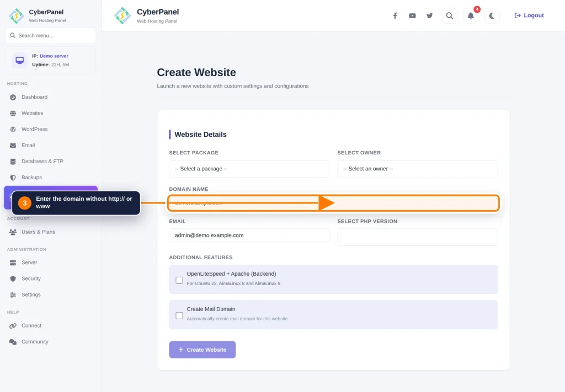Click the plus icon on Create Website button
The height and width of the screenshot is (392, 565).
[x=181, y=350]
